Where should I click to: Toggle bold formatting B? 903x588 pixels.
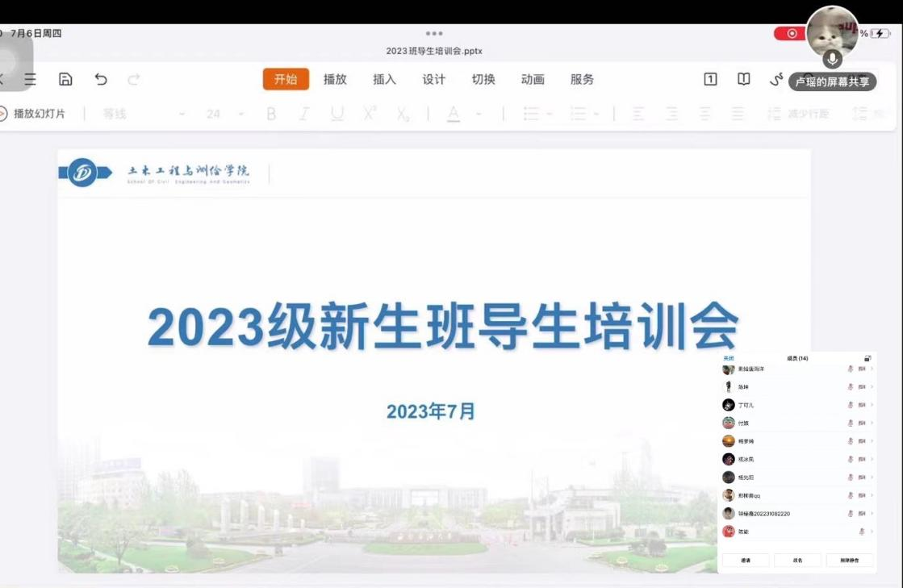(271, 114)
